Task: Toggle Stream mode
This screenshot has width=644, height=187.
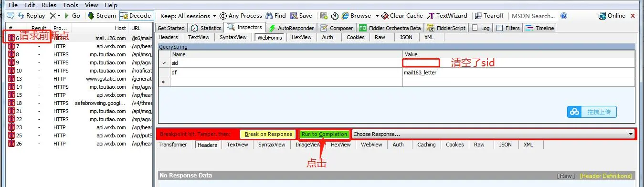Action: click(x=102, y=16)
